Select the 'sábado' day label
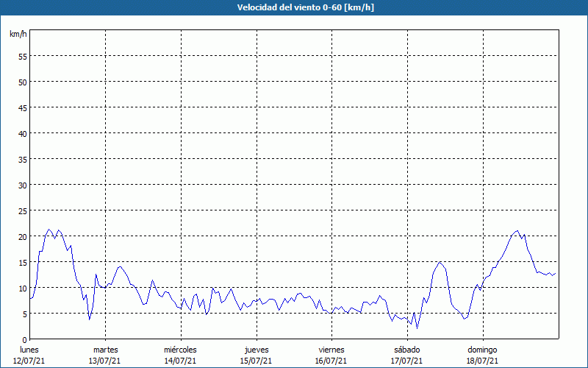Viewport: 588px width, 368px height. [x=407, y=350]
